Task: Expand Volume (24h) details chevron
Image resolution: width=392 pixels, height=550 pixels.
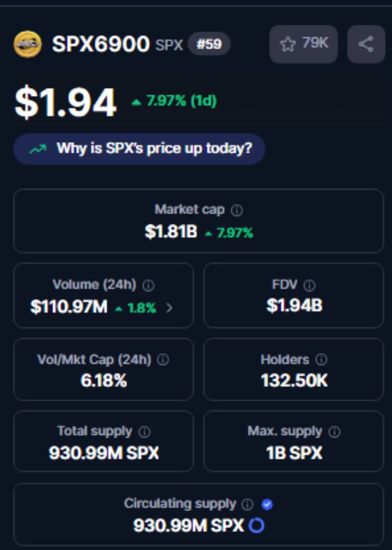Action: [x=170, y=308]
